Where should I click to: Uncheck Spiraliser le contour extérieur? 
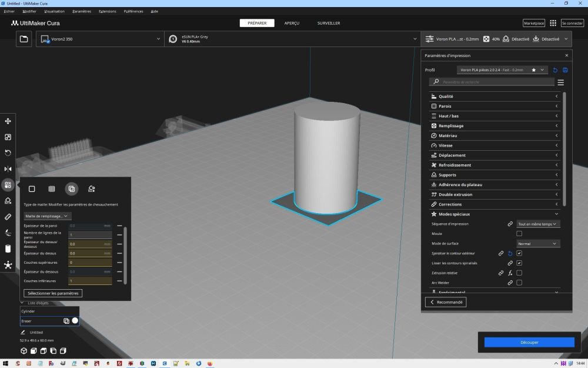click(519, 253)
